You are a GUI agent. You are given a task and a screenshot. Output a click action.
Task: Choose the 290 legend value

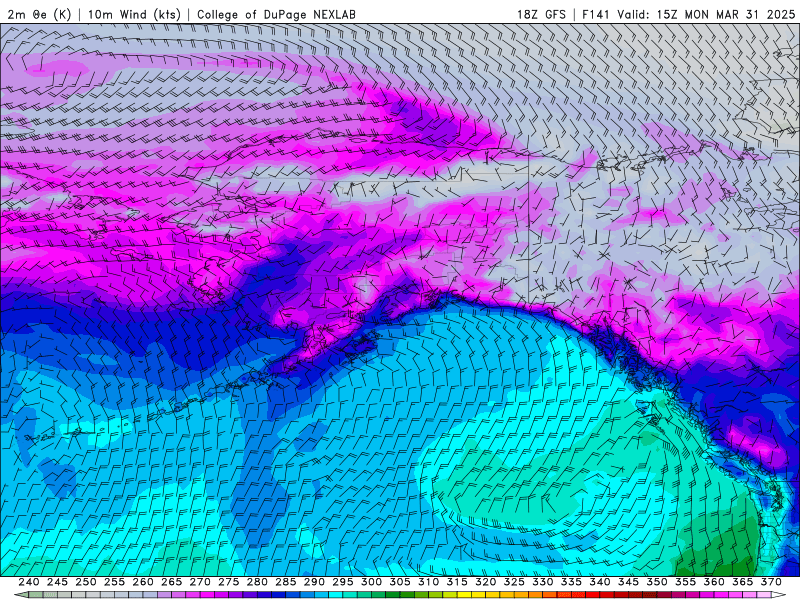(x=314, y=582)
